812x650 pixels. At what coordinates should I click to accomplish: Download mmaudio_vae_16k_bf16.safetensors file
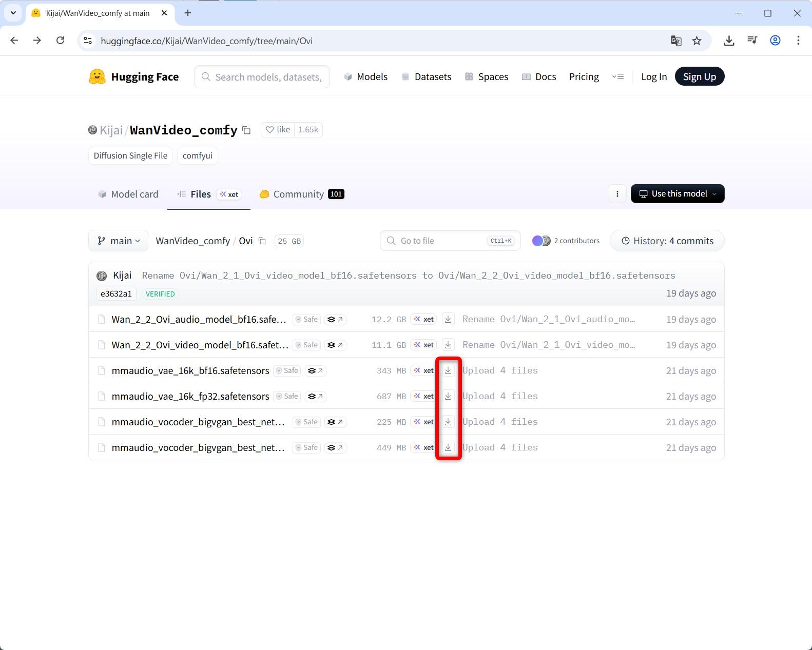tap(448, 370)
